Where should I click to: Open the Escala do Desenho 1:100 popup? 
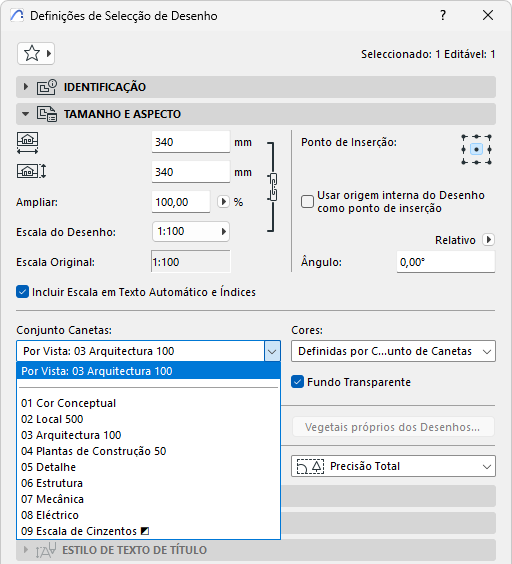click(191, 231)
